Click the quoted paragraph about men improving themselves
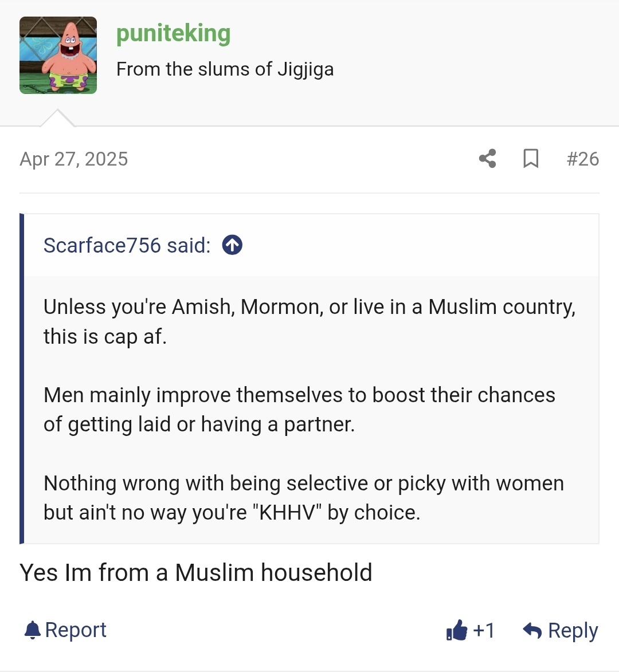 click(x=299, y=409)
